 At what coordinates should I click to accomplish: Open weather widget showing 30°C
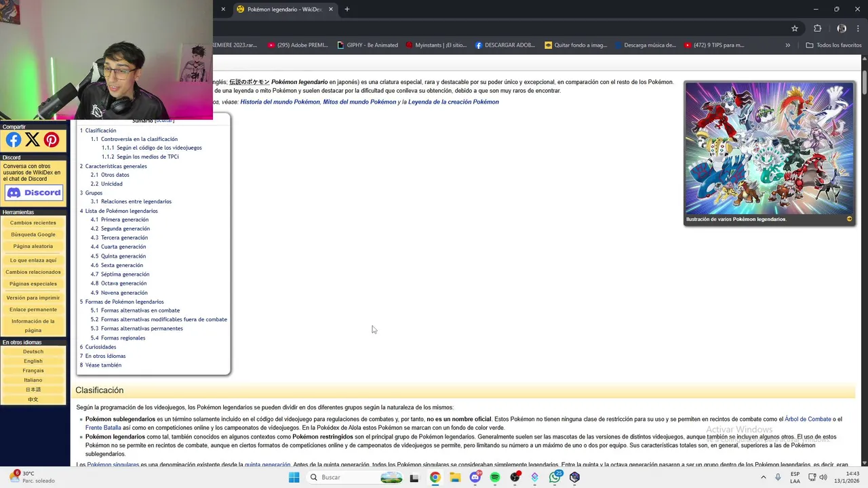point(31,477)
